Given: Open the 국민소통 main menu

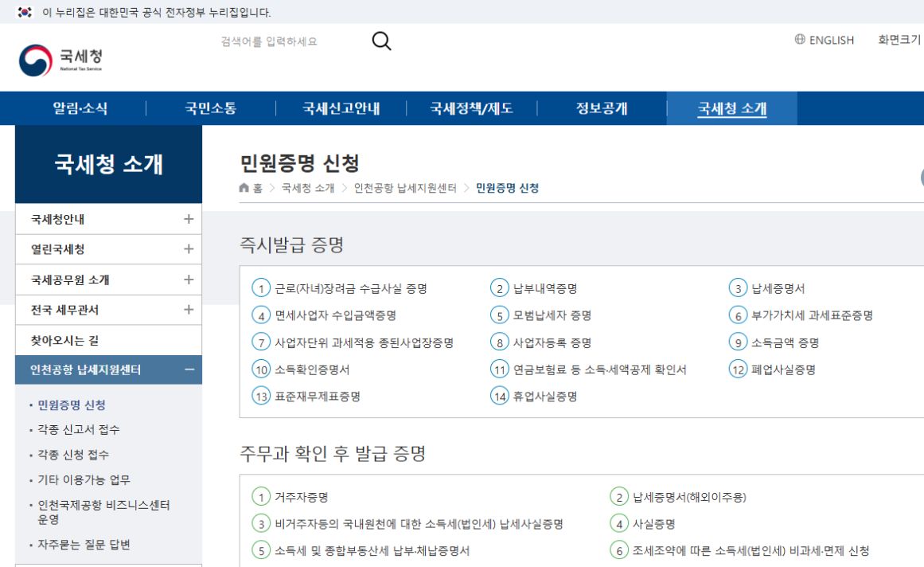Looking at the screenshot, I should pos(210,108).
